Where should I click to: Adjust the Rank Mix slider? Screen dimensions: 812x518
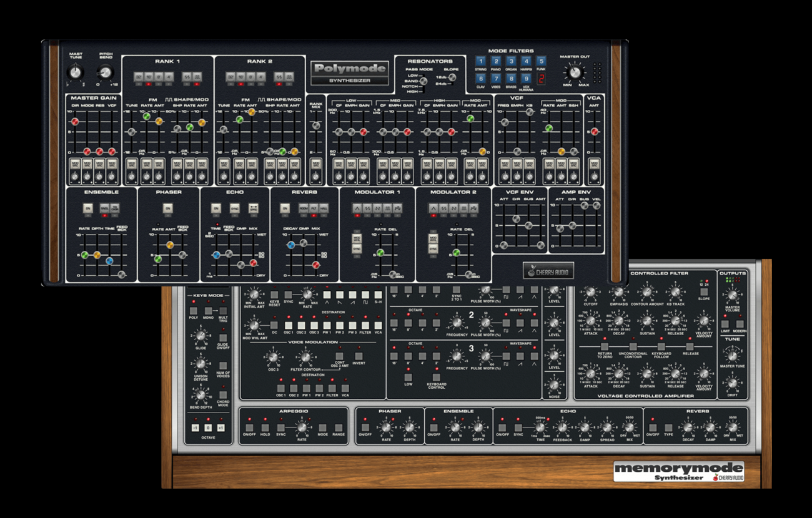(x=317, y=126)
